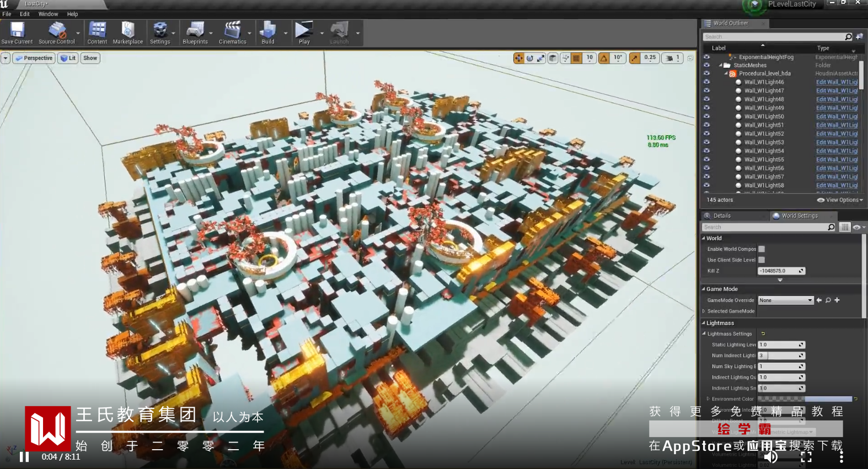This screenshot has width=868, height=469.
Task: Open surface snapping options in viewport
Action: (x=565, y=58)
